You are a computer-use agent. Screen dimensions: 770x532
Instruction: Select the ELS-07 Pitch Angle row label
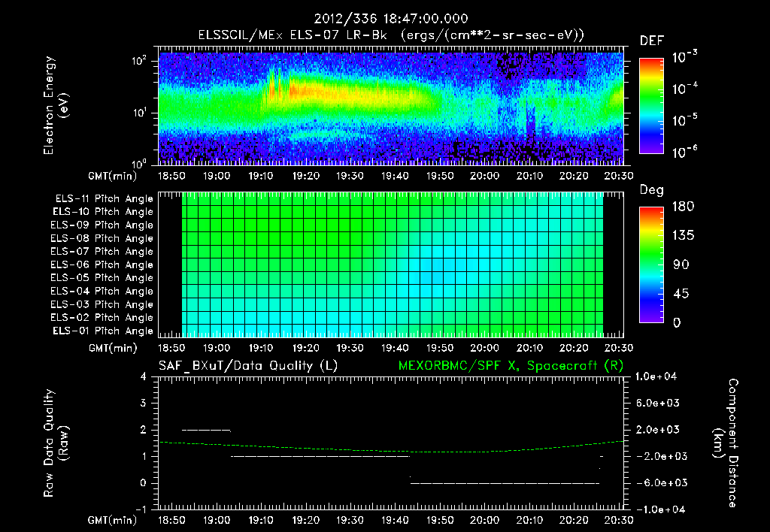[x=102, y=251]
